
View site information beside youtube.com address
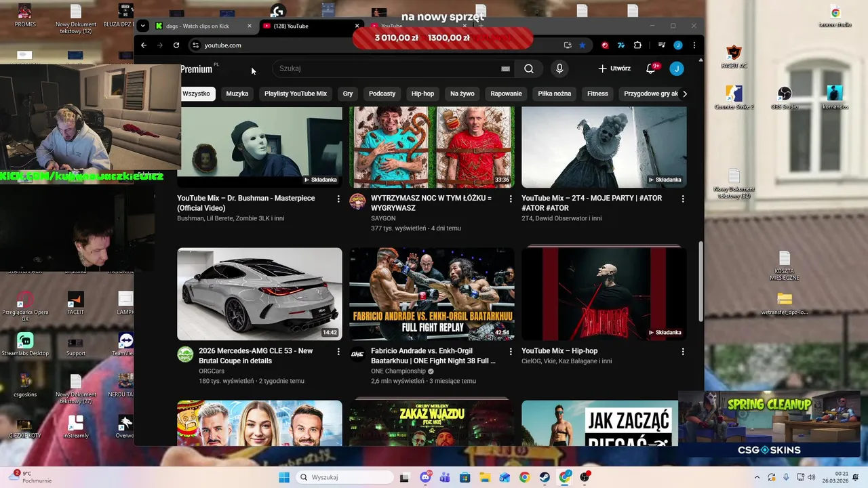(195, 45)
